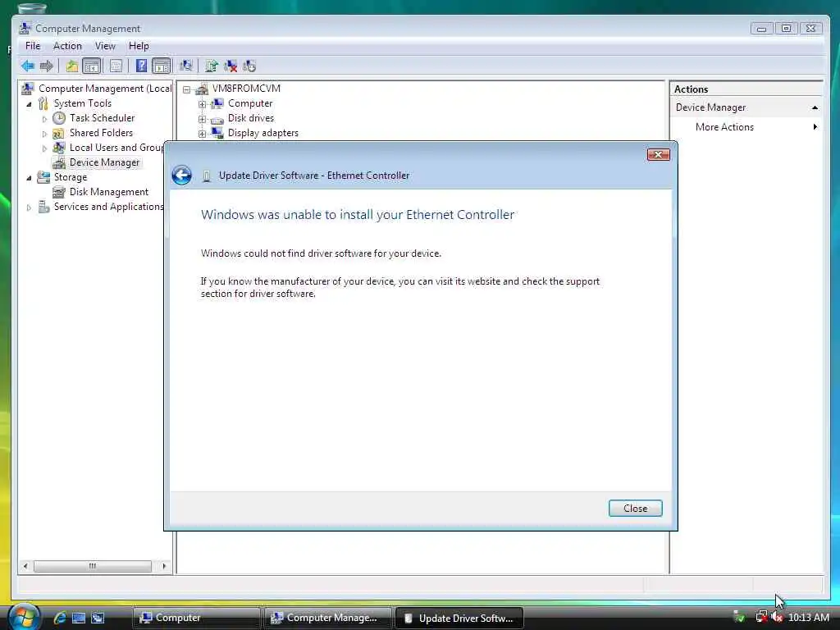This screenshot has width=840, height=630.
Task: Click the blue Back arrow in toolbar
Action: 28,66
